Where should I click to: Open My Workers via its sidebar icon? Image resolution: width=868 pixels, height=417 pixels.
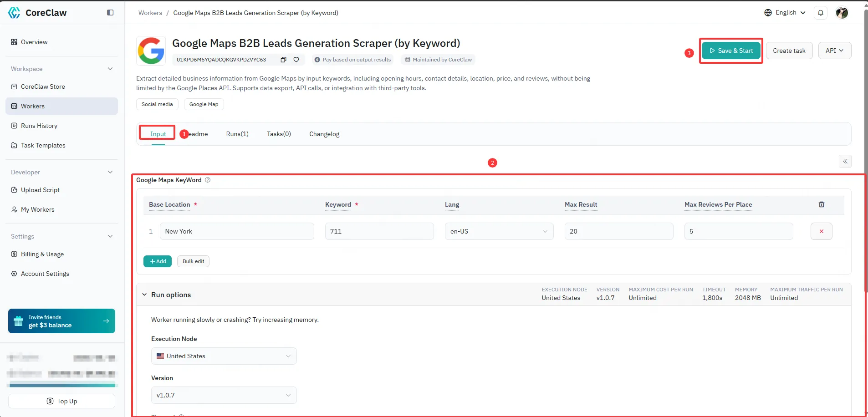click(14, 209)
